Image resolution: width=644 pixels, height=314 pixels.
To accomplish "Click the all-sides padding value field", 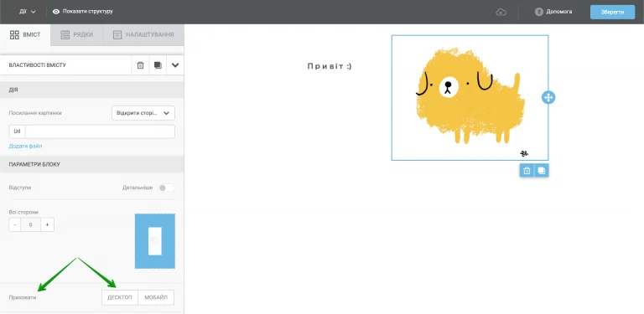I will coord(31,224).
